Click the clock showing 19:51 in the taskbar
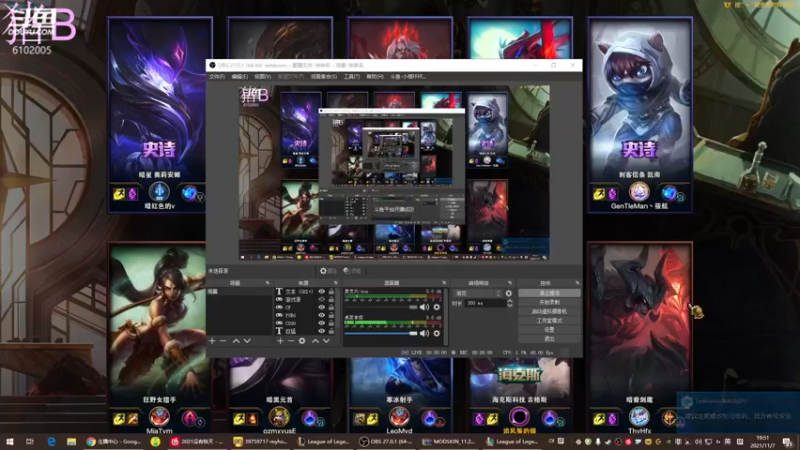800x450 pixels. tap(762, 441)
